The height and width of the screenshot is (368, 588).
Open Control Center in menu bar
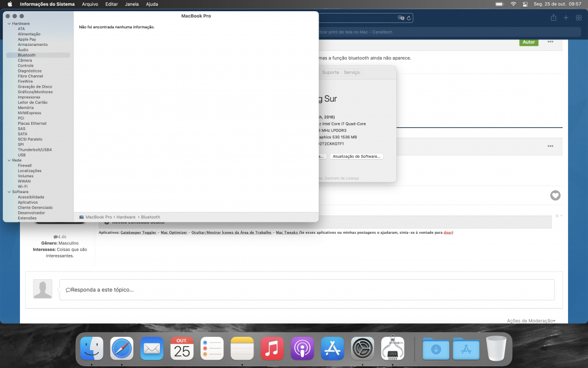click(x=525, y=4)
